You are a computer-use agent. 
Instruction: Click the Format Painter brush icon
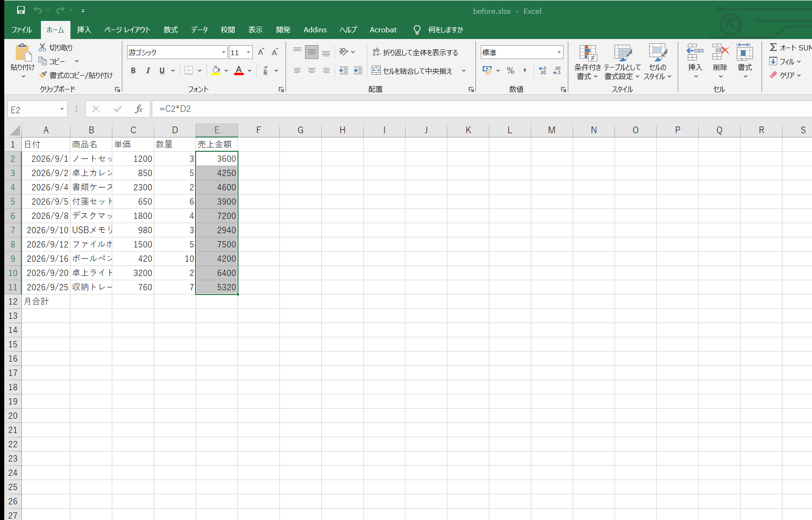point(43,75)
